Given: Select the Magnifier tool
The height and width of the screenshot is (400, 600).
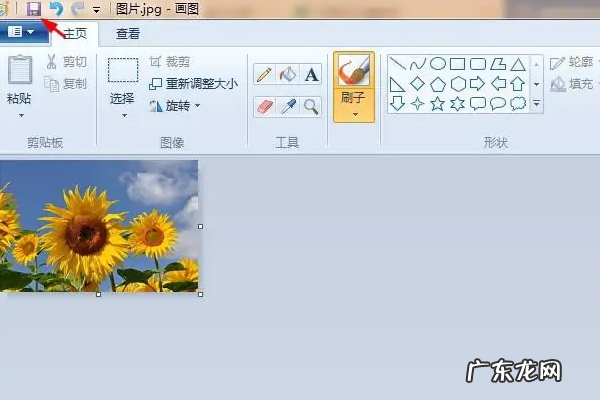Looking at the screenshot, I should click(x=311, y=106).
